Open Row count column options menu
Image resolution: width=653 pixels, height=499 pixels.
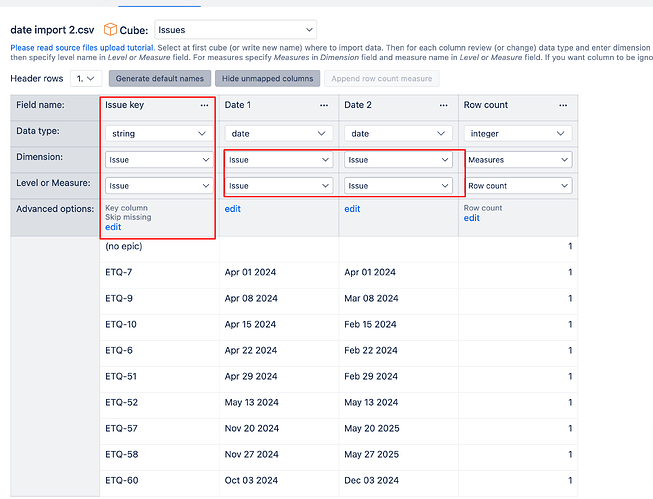coord(563,105)
